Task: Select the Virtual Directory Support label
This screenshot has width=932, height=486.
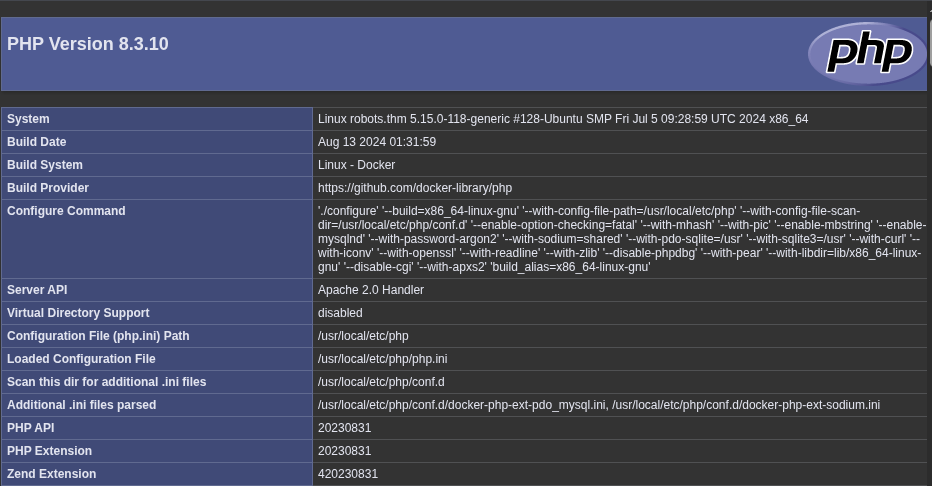Action: [x=78, y=313]
